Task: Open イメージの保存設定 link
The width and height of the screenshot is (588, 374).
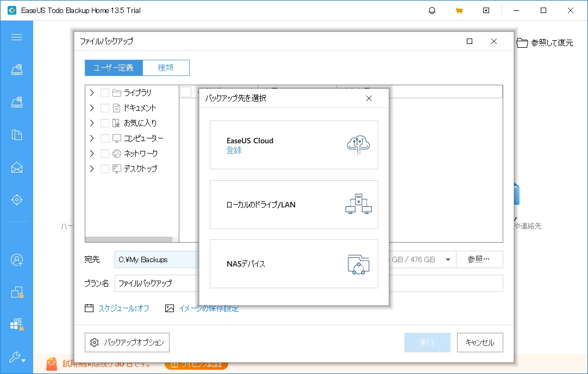Action: 209,308
